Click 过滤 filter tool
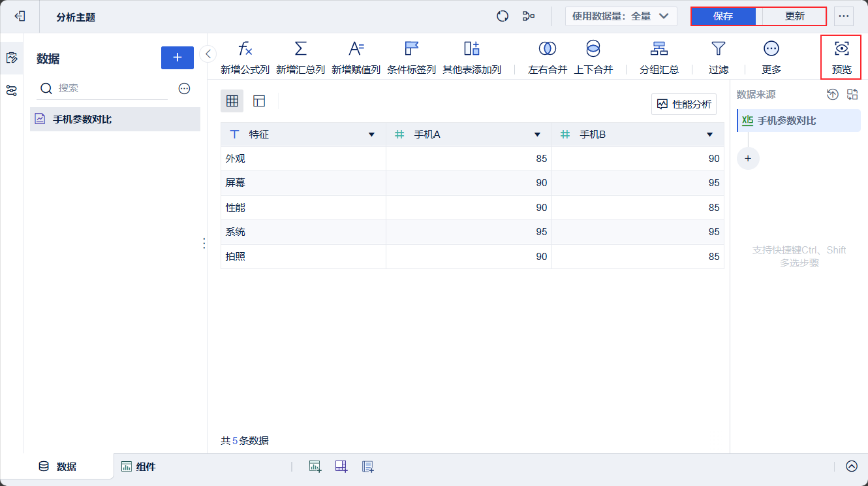Viewport: 868px width, 486px height. click(x=719, y=57)
